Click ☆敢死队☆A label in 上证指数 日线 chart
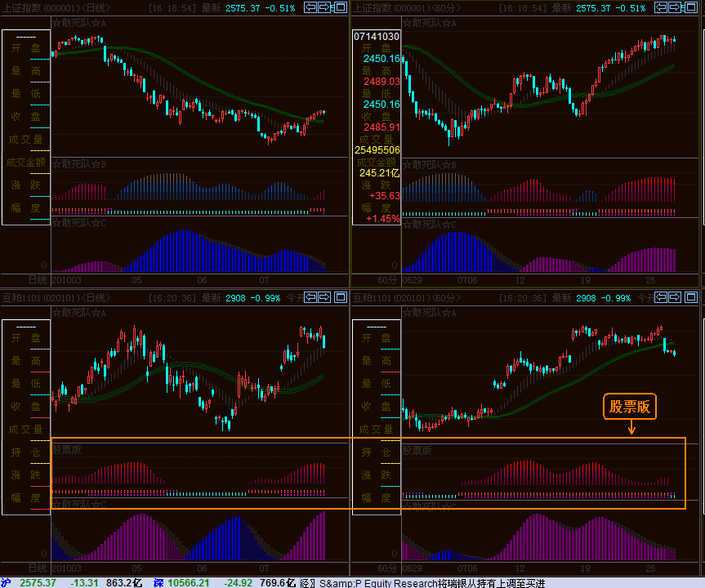Screen dimensions: 705x588 (79, 23)
